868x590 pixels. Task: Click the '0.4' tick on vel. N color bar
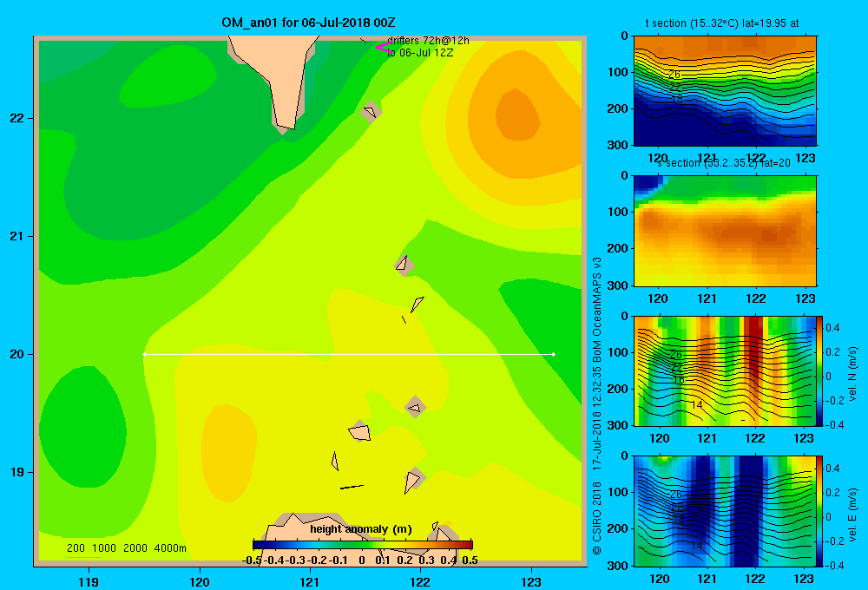tap(832, 328)
